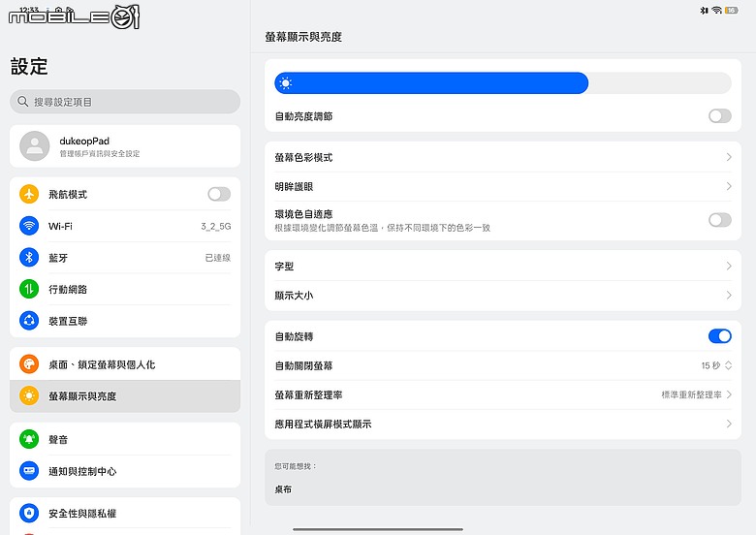Open 裝置互聯 settings in sidebar
The height and width of the screenshot is (535, 756).
[x=125, y=321]
